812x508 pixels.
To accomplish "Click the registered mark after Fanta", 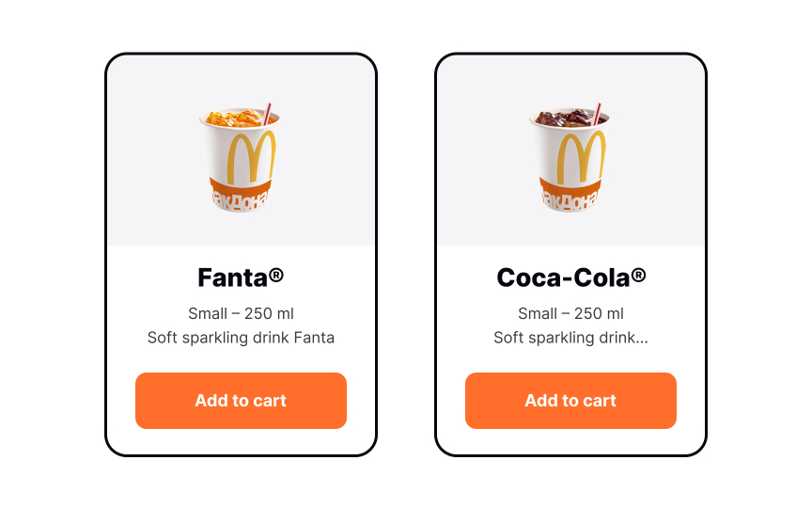I will tap(276, 275).
